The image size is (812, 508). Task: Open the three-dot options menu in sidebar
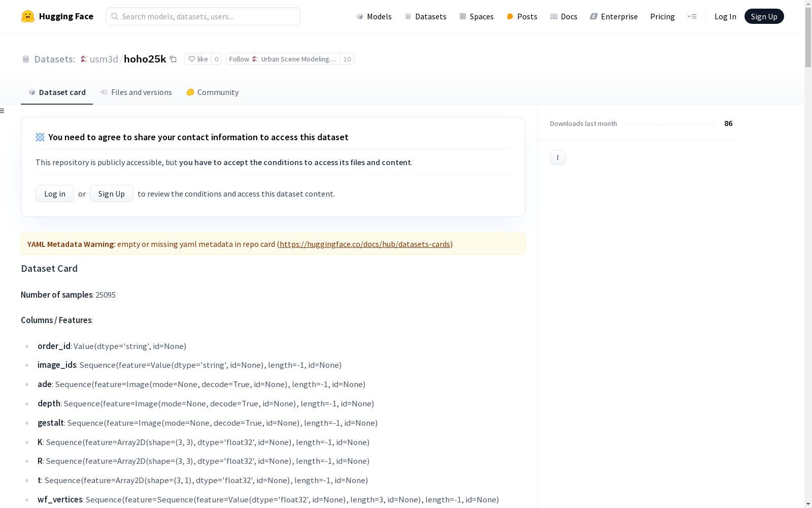(x=558, y=157)
